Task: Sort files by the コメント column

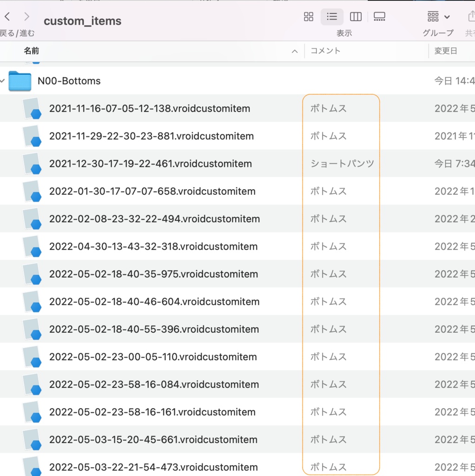Action: tap(324, 51)
